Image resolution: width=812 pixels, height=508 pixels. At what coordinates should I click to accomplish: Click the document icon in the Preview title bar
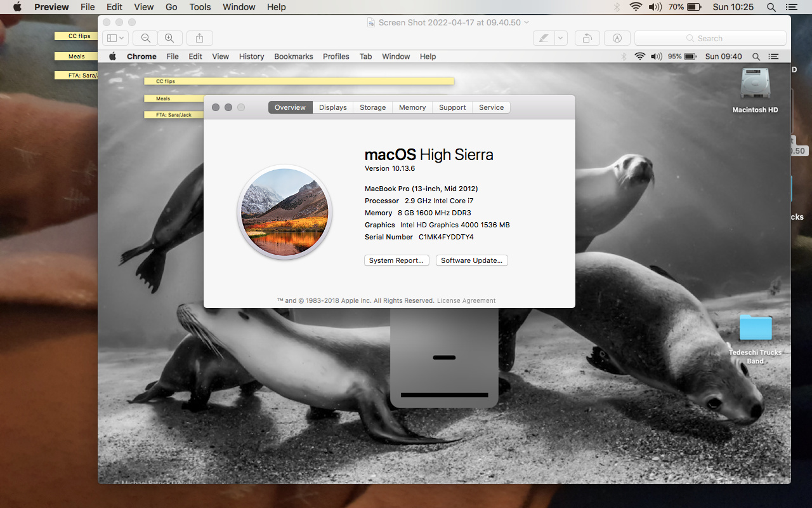tap(372, 22)
